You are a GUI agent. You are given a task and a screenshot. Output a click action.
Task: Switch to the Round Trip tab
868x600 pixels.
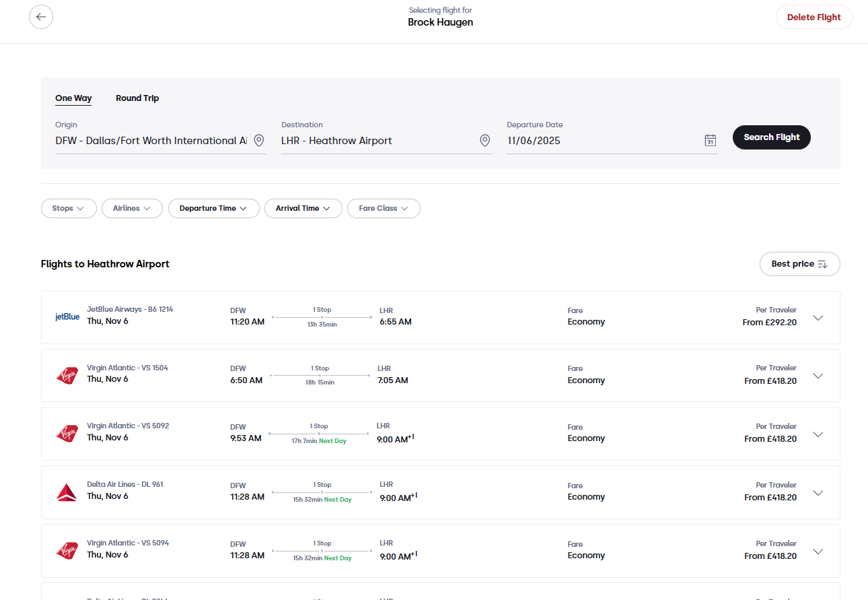(x=137, y=98)
